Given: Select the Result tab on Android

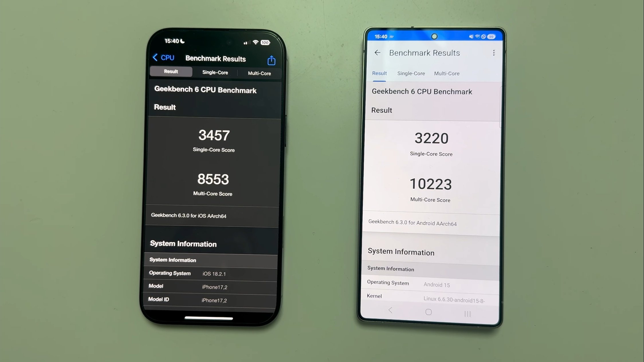Looking at the screenshot, I should (x=380, y=73).
